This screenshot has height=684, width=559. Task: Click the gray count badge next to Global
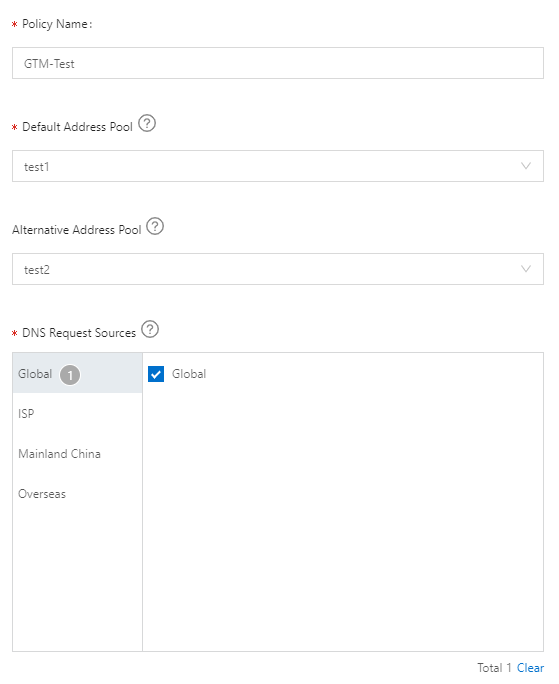70,375
